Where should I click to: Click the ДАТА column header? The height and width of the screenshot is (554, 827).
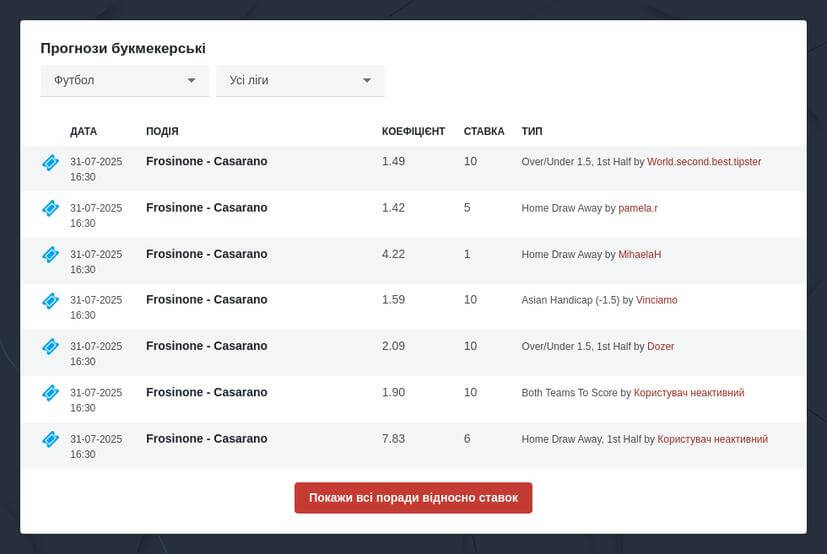pos(83,131)
